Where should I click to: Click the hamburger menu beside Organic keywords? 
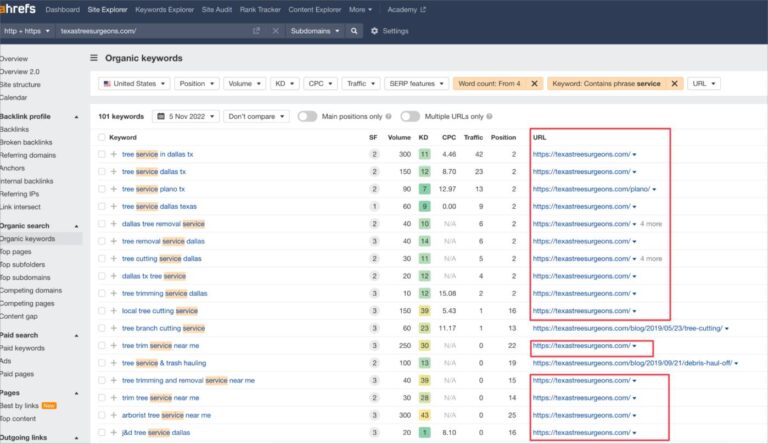pos(94,58)
